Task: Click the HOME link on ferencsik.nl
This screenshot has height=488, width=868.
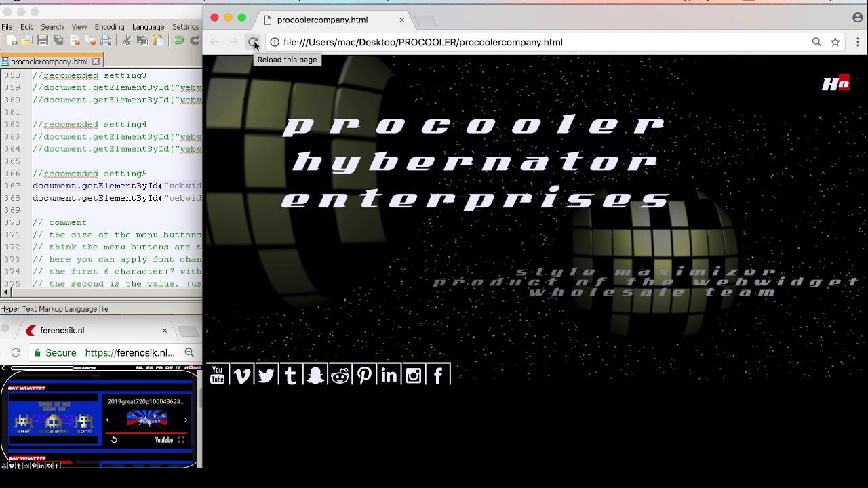Action: pos(193,368)
